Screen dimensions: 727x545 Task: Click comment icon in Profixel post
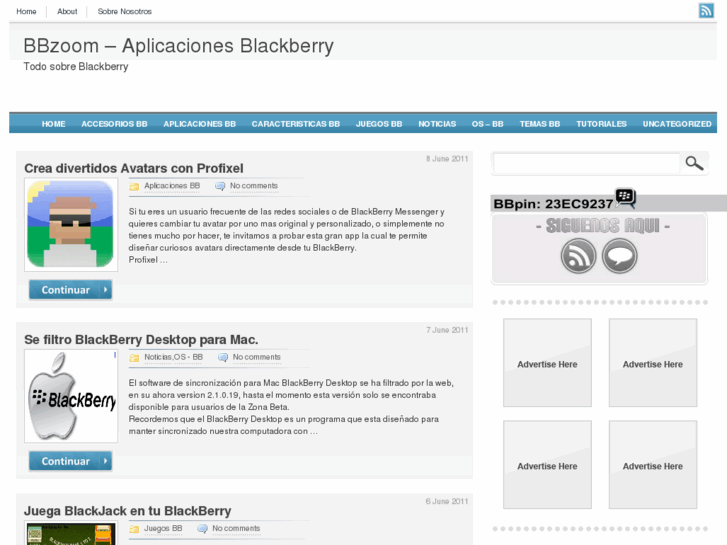coord(220,186)
